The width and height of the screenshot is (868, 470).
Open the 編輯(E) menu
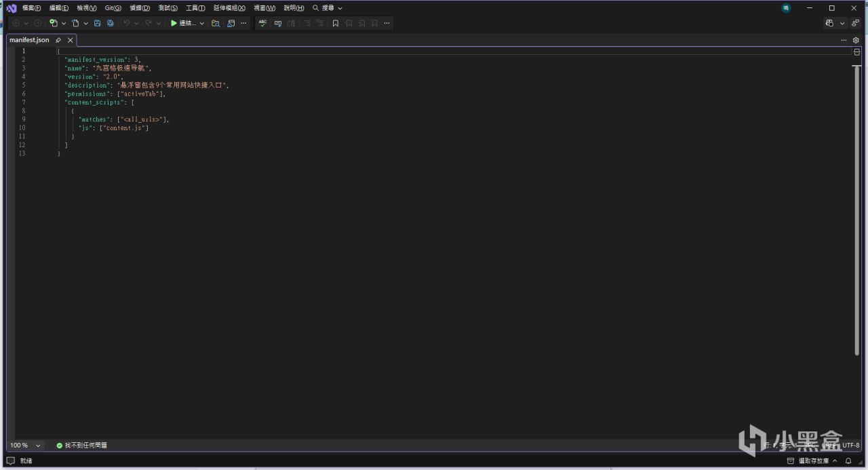pyautogui.click(x=59, y=8)
